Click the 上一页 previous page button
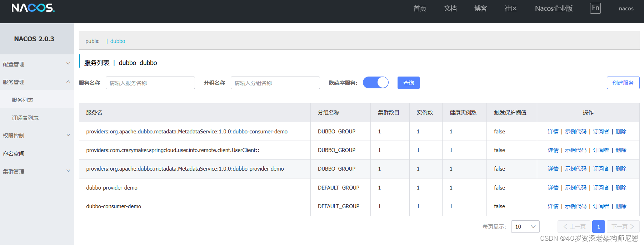644x245 pixels. click(x=574, y=226)
